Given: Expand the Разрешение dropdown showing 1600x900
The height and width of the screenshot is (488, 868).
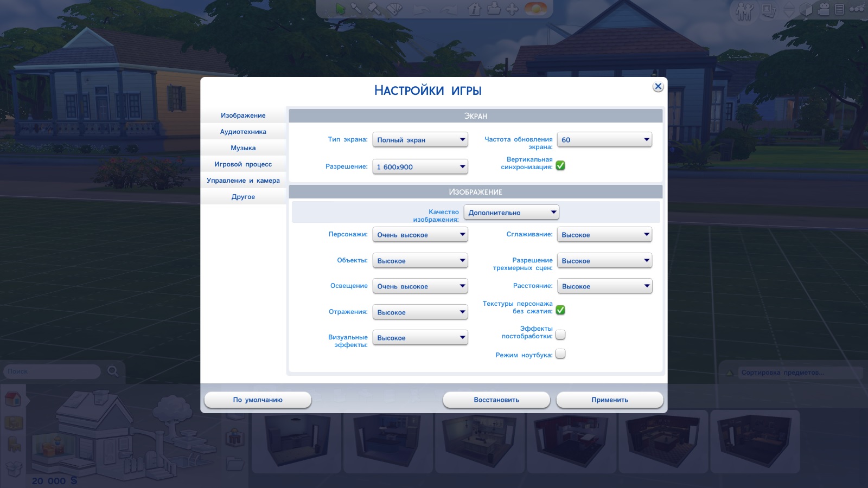Looking at the screenshot, I should click(420, 167).
